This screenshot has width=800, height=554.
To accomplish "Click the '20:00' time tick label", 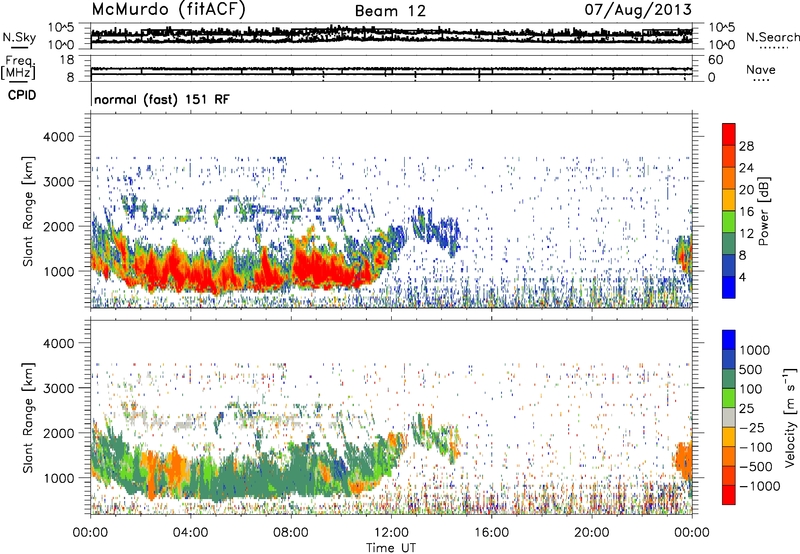I will (591, 533).
